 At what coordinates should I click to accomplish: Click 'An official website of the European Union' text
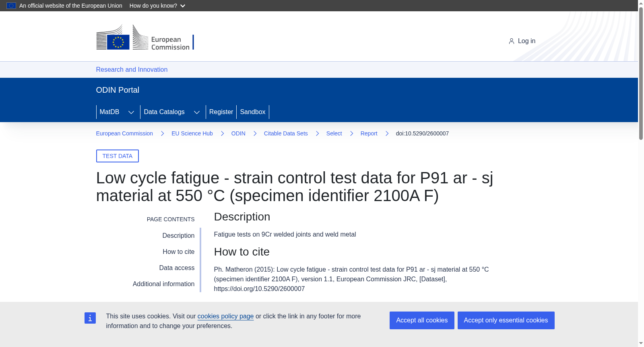click(71, 6)
